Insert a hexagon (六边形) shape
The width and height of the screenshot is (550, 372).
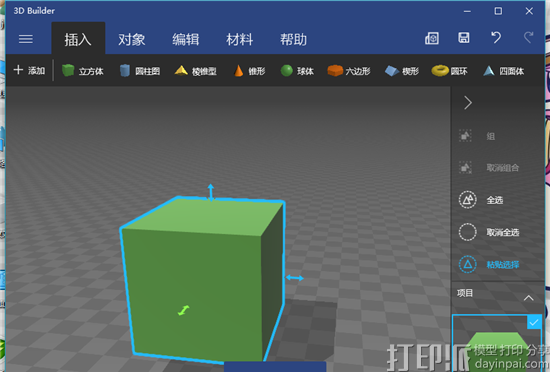(x=349, y=71)
